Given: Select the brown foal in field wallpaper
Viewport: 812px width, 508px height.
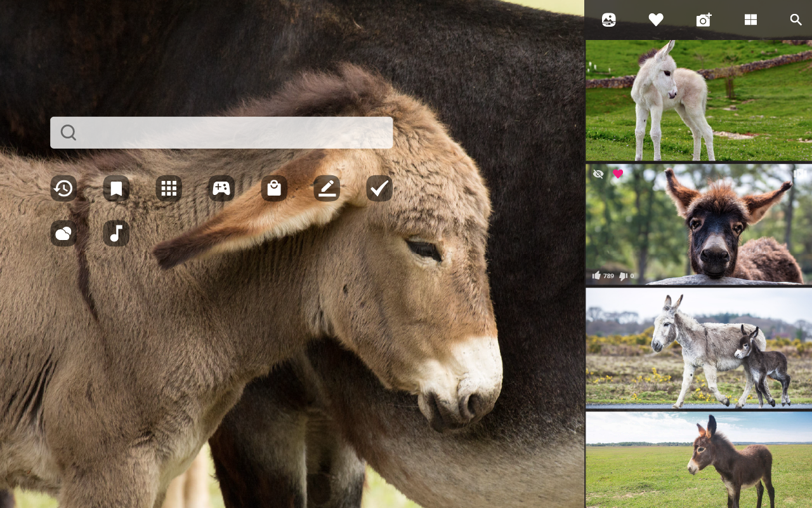Looking at the screenshot, I should pyautogui.click(x=698, y=460).
